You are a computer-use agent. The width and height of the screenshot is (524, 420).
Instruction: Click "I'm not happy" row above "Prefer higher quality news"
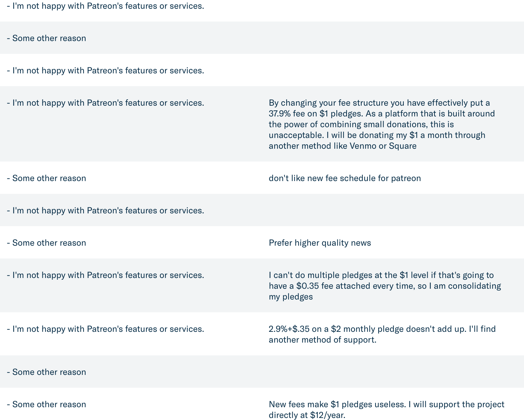tap(262, 210)
